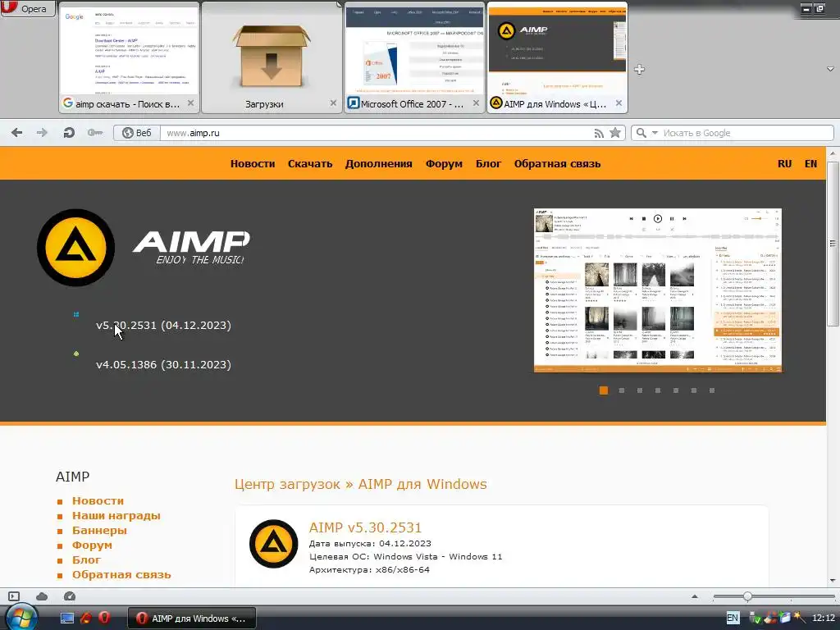Click the AIMP logo in the banner

(x=143, y=248)
